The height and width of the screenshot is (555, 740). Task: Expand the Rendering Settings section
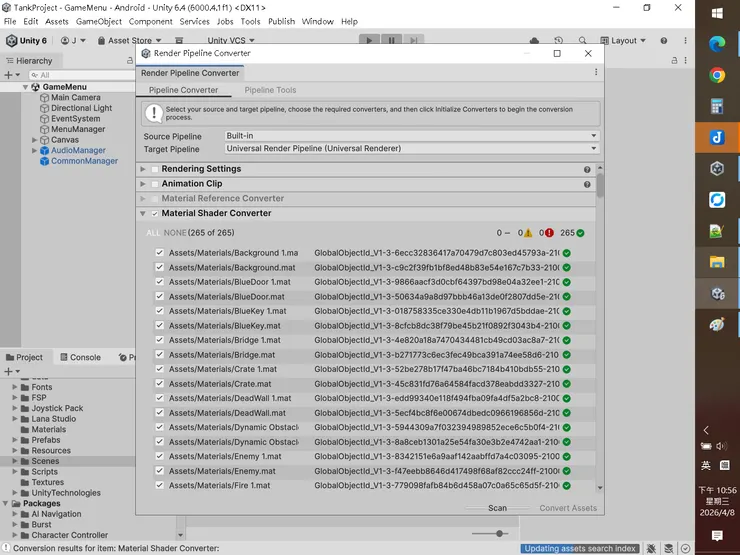(143, 169)
